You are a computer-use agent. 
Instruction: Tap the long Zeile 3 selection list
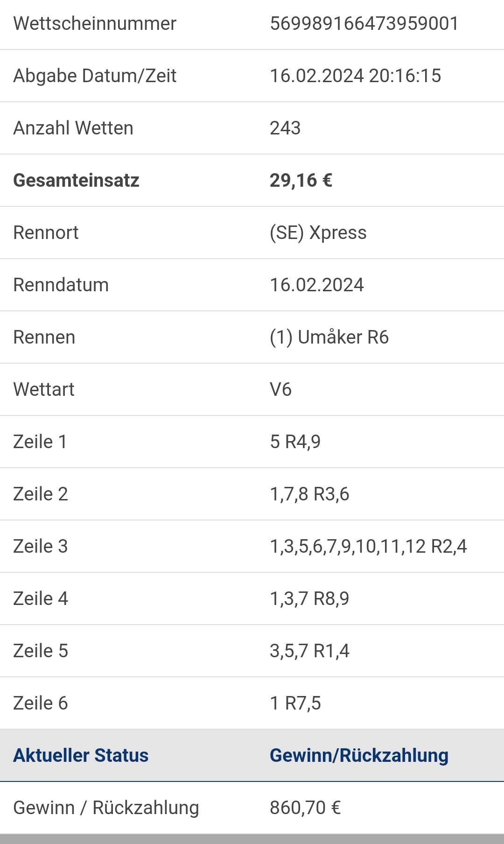pyautogui.click(x=368, y=546)
